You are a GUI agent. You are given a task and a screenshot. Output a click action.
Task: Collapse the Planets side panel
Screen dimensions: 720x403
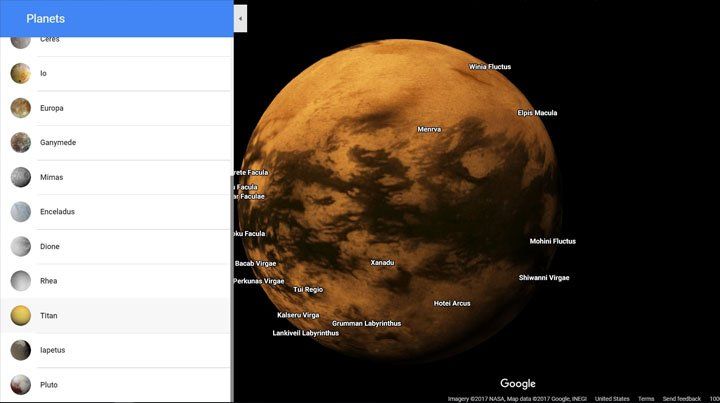(x=240, y=18)
